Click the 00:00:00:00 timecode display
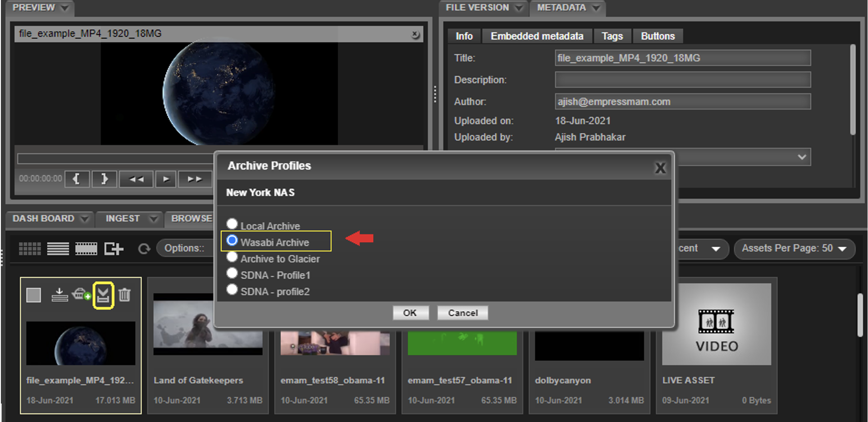This screenshot has width=868, height=422. pos(41,179)
